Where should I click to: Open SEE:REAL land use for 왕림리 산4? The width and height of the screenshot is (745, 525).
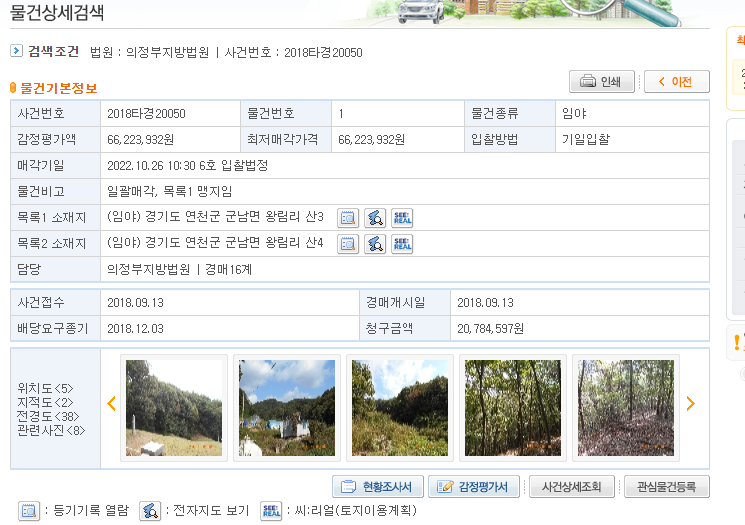pyautogui.click(x=402, y=244)
